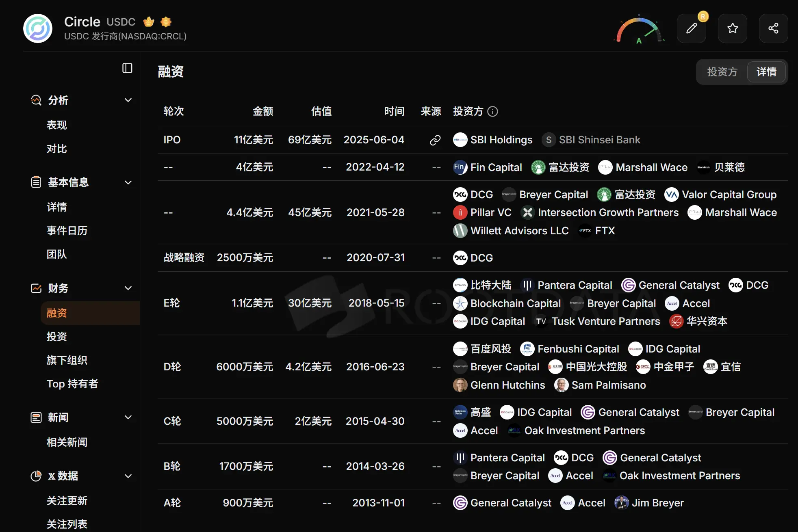Open 对比 in the sidebar
The width and height of the screenshot is (798, 532).
point(57,149)
